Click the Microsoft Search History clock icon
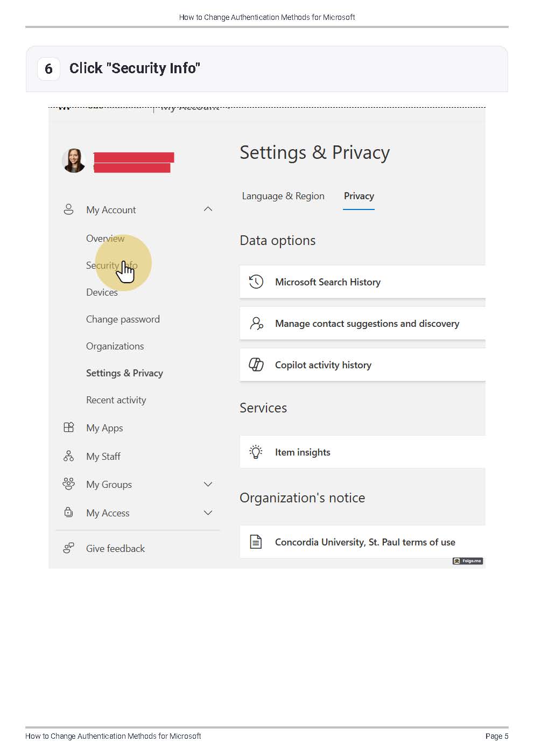534x756 pixels. 256,282
